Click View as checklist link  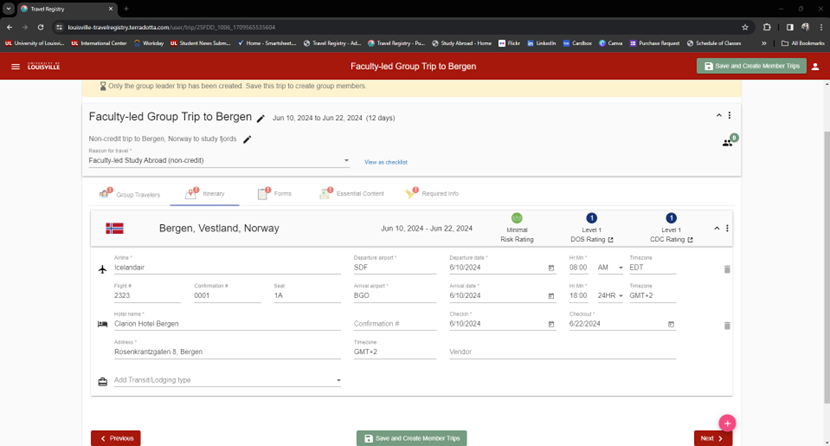(386, 162)
